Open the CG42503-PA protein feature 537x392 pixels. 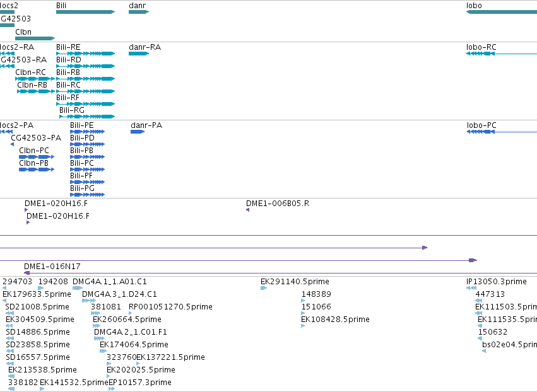click(x=13, y=144)
